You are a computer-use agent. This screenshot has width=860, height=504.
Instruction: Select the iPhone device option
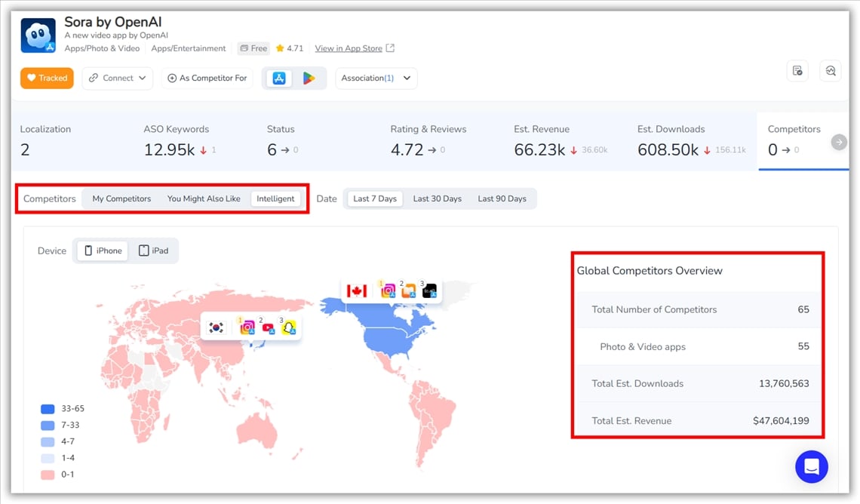tap(103, 251)
